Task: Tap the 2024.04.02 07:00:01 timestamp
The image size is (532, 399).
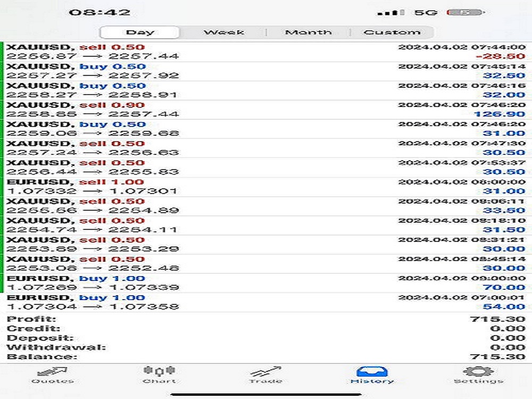Action: coord(462,297)
